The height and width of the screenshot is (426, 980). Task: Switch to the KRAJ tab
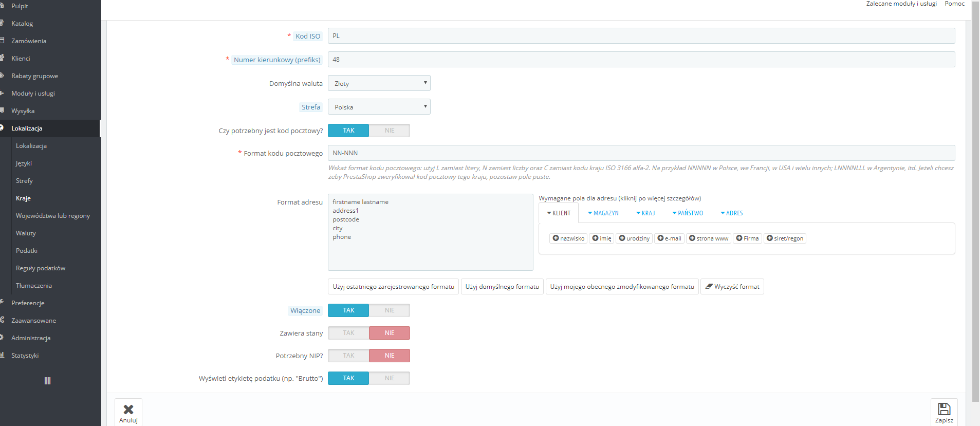[x=645, y=213]
